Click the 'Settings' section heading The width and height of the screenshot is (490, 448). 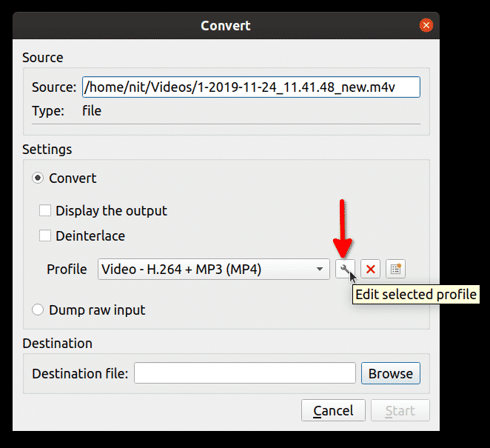click(47, 150)
